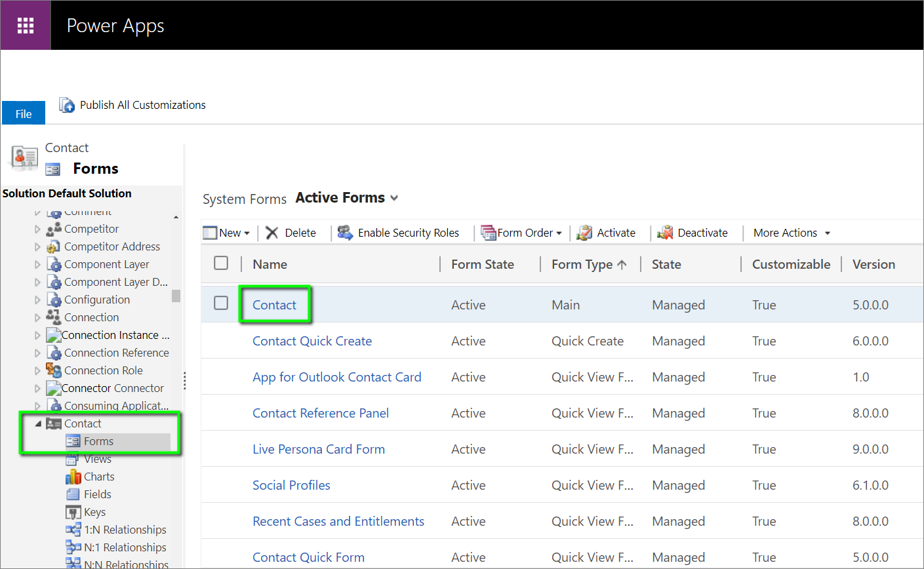This screenshot has height=569, width=924.
Task: Tick the Contact main form checkbox
Action: pyautogui.click(x=221, y=303)
